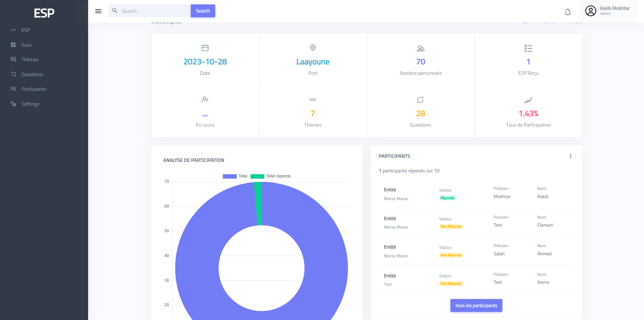
Task: Click the 28 questions count
Action: coord(421,113)
